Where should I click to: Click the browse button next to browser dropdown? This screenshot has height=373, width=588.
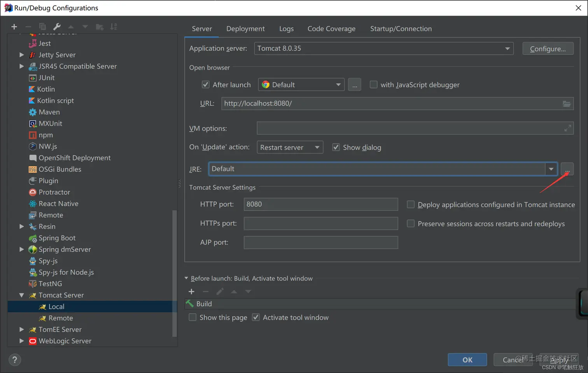tap(354, 85)
